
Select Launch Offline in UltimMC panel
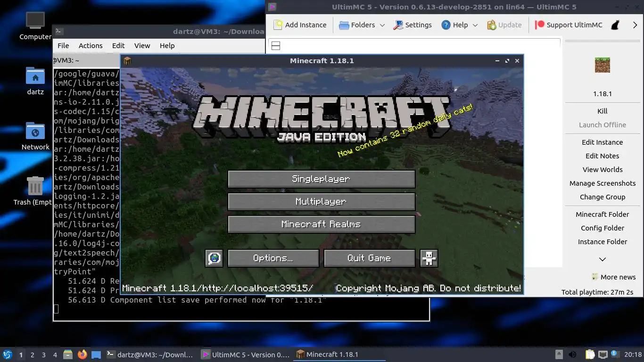coord(603,125)
